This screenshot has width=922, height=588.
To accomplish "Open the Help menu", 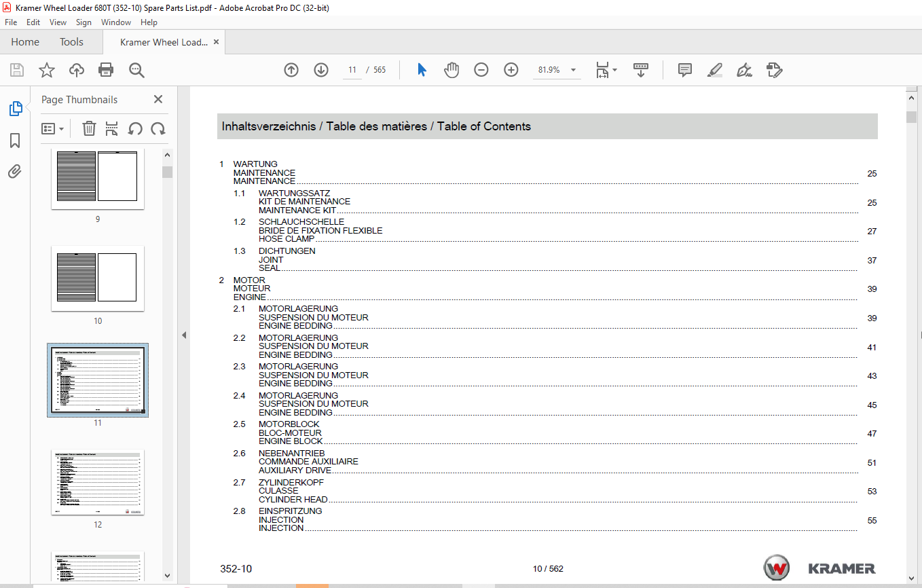I will point(149,22).
